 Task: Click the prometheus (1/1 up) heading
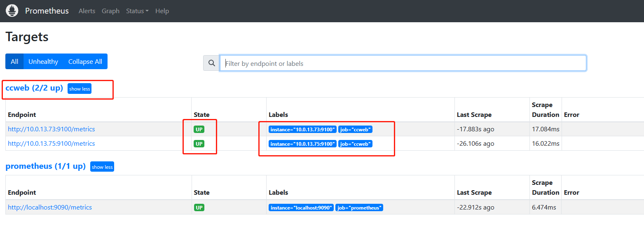coord(45,166)
